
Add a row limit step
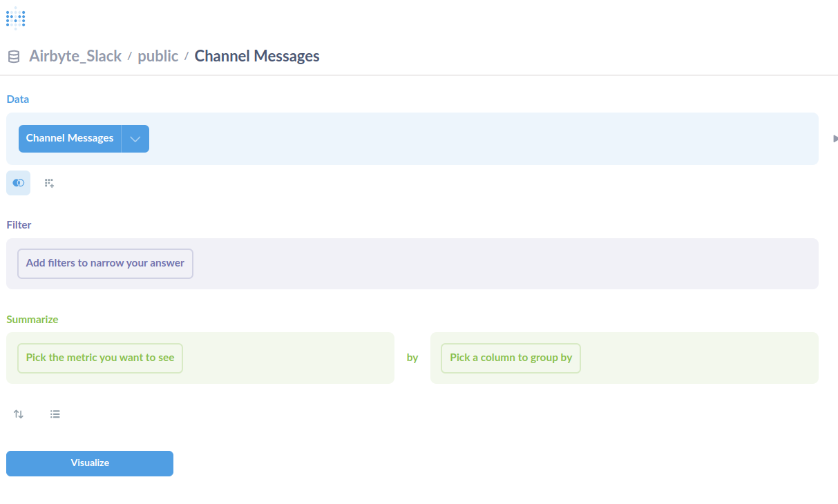[x=55, y=414]
